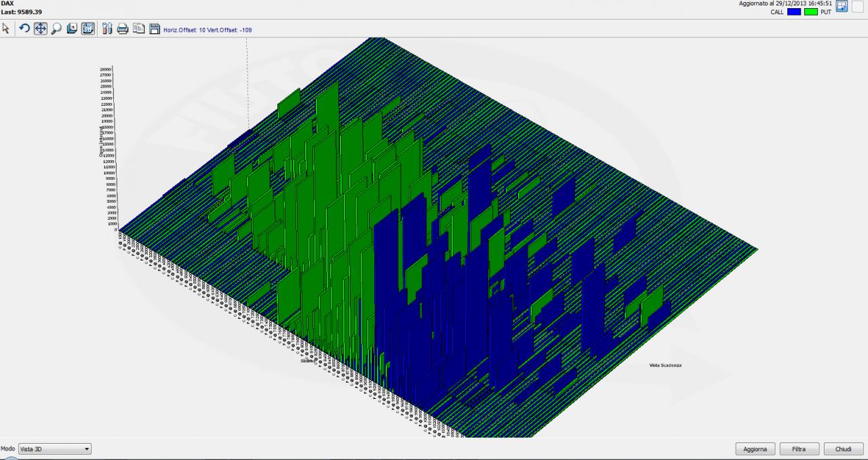Screen dimensions: 868x460
Task: Open chart settings tools icon
Action: tap(107, 28)
